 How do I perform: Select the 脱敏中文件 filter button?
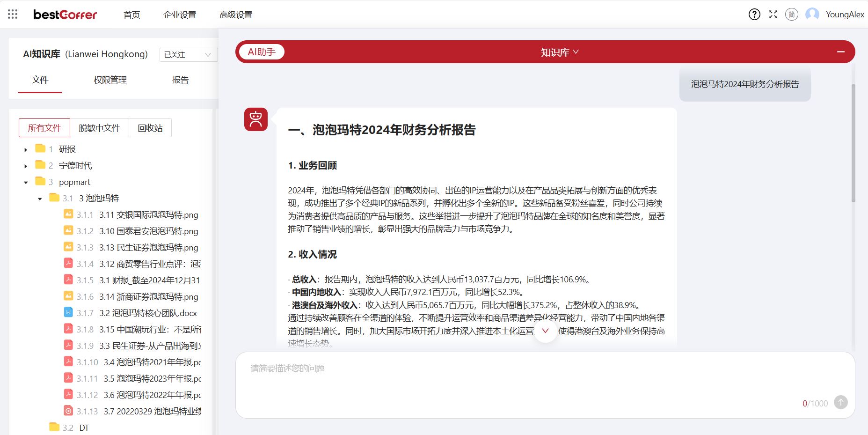tap(99, 128)
